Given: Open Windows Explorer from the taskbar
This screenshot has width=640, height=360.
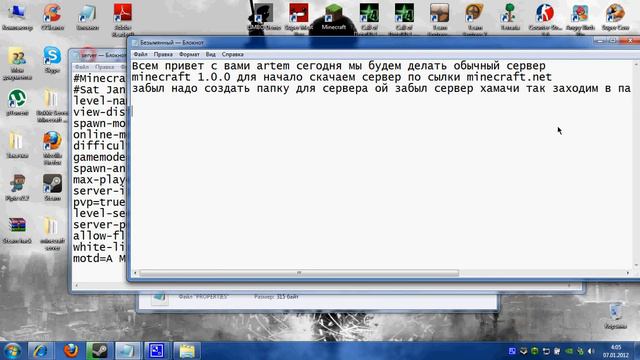Looking at the screenshot, I should 187,351.
